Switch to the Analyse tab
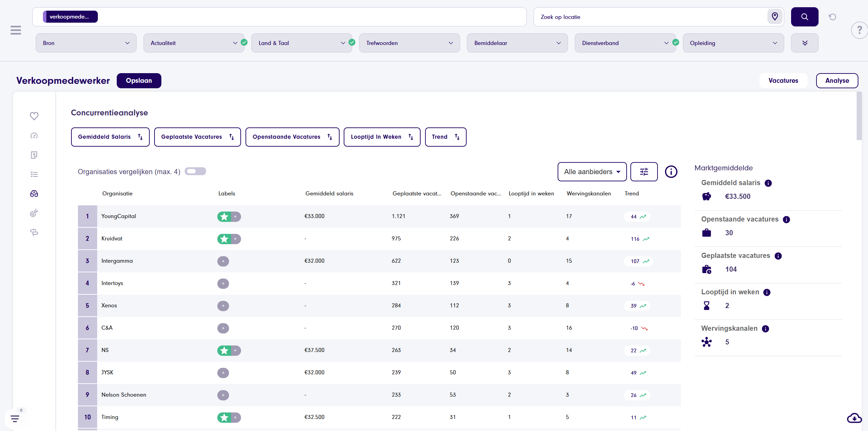 (837, 81)
